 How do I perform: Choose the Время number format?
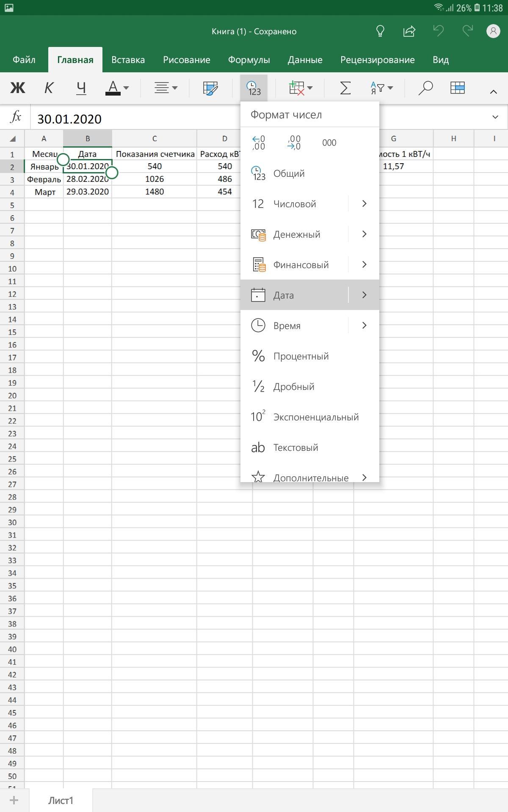295,326
